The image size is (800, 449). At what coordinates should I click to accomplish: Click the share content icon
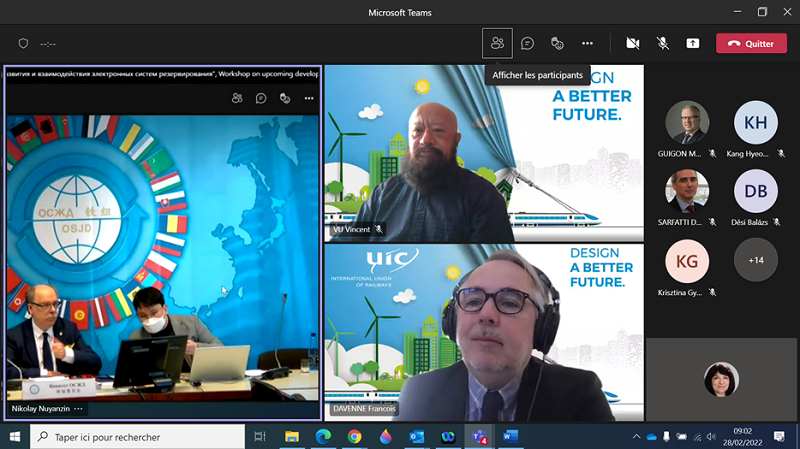pos(692,43)
